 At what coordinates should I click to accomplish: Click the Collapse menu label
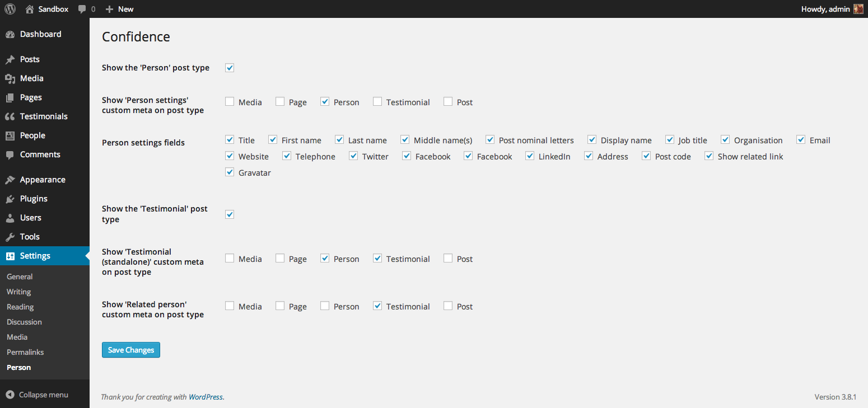44,395
